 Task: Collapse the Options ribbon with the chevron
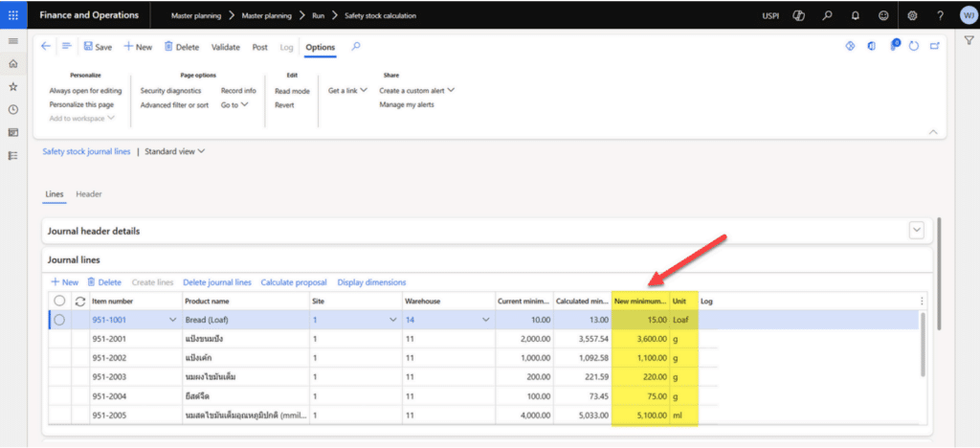pos(934,132)
